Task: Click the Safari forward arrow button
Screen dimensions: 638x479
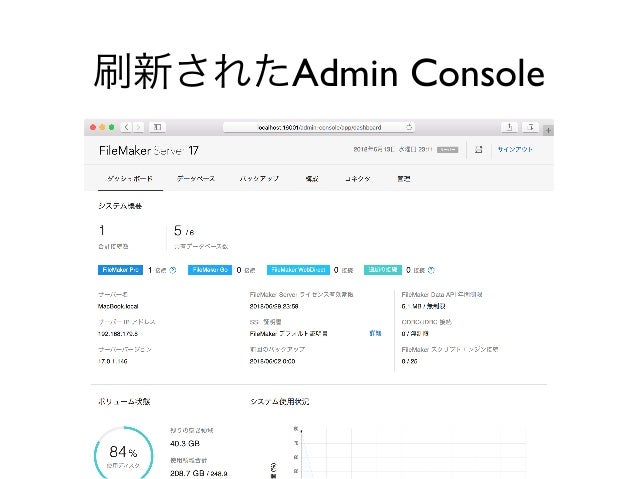Action: click(138, 127)
